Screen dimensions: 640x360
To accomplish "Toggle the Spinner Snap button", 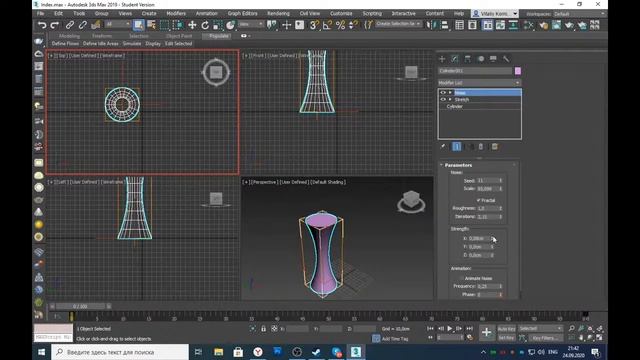I will (x=354, y=25).
